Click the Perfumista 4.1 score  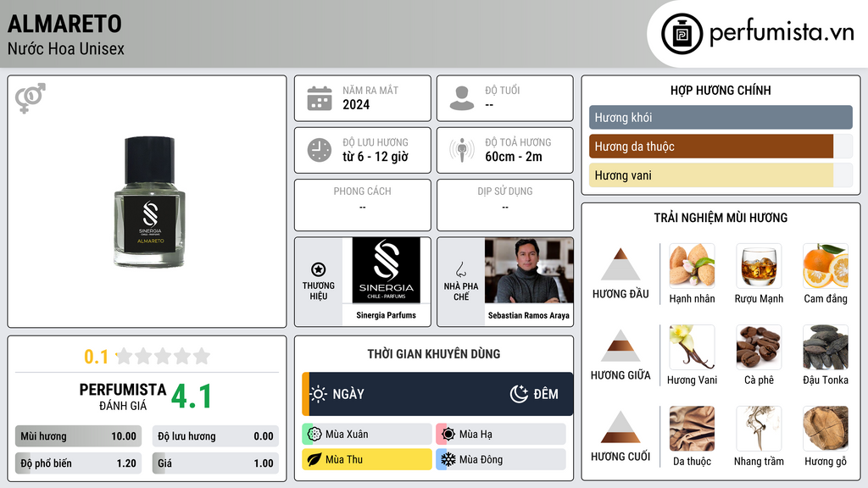click(x=191, y=396)
